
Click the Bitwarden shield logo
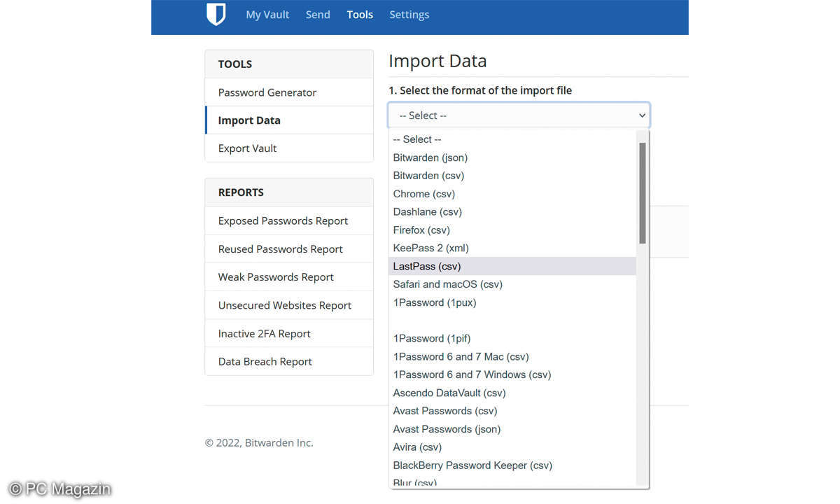(216, 15)
